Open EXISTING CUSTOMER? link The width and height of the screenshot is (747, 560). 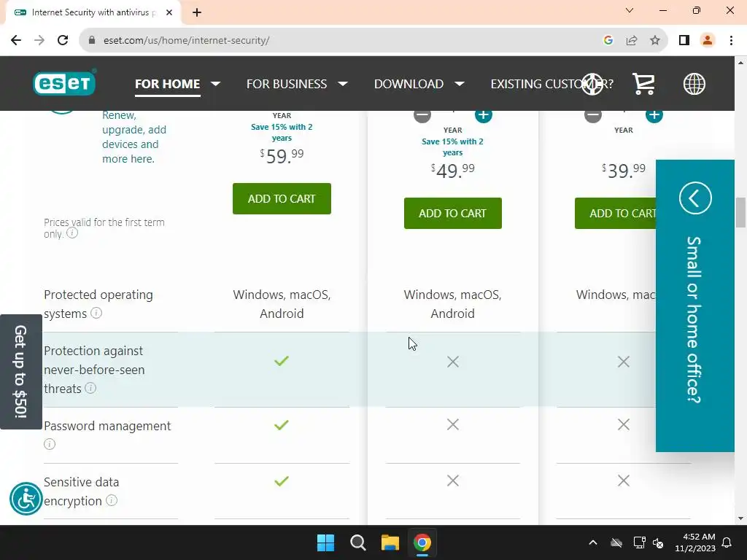551,84
